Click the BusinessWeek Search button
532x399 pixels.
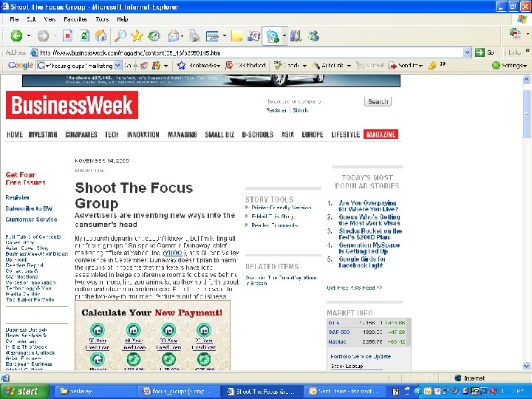tap(378, 101)
